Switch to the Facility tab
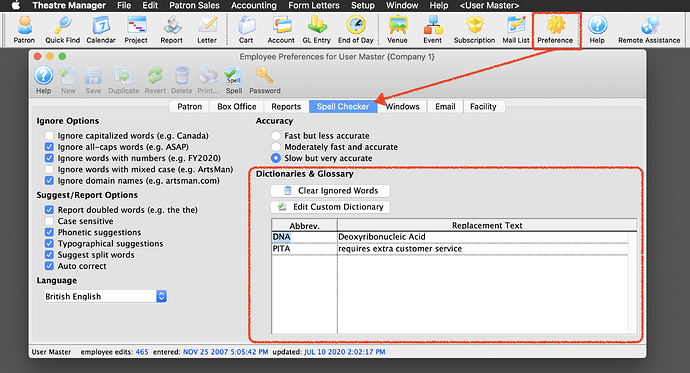The width and height of the screenshot is (690, 373). pos(483,106)
